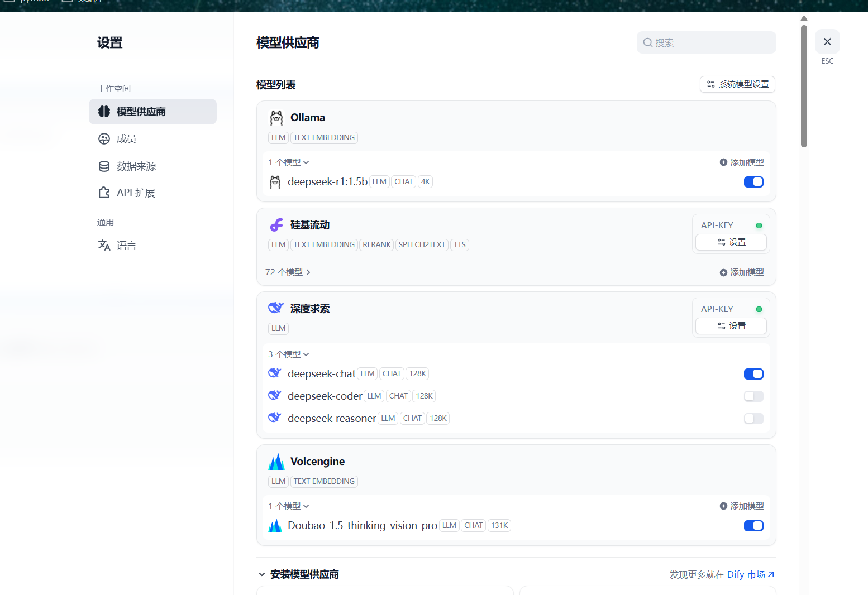Viewport: 868px width, 595px height.
Task: Click the Volcengine mountain logo icon
Action: (x=276, y=462)
